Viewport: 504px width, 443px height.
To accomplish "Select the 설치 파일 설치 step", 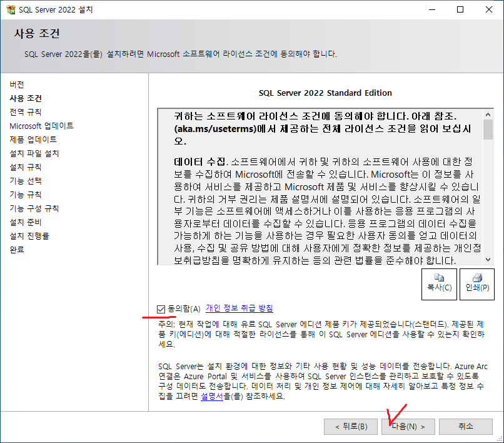I will (34, 153).
